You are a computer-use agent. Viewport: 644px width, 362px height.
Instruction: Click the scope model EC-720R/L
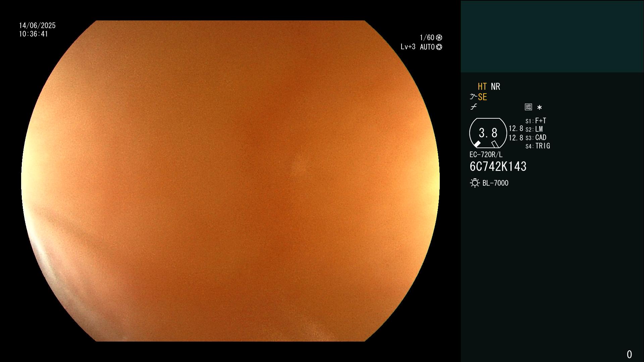pos(486,155)
